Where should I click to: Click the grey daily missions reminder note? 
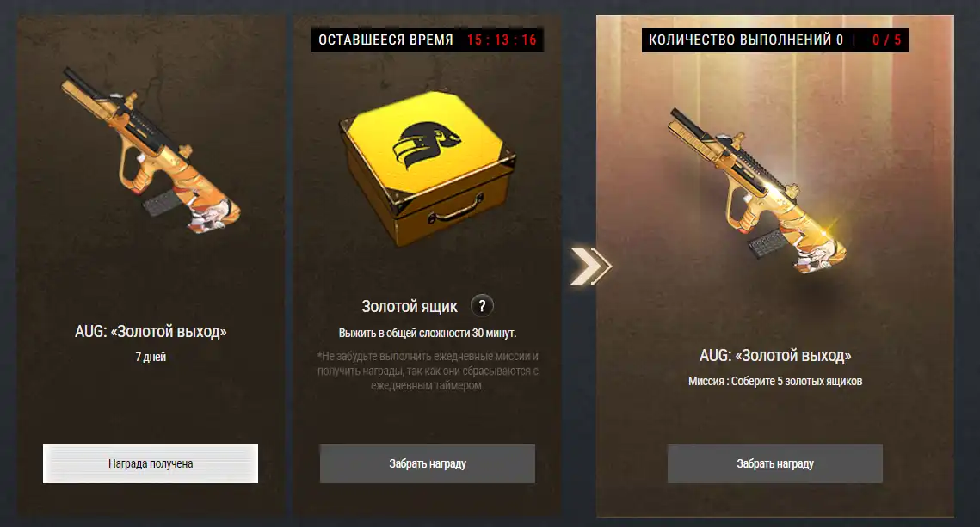(428, 371)
